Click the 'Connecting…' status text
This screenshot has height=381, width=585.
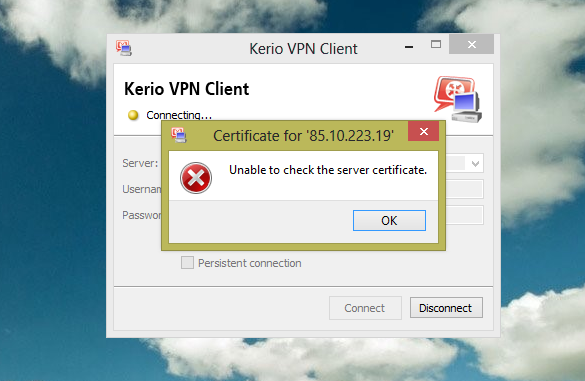click(179, 115)
